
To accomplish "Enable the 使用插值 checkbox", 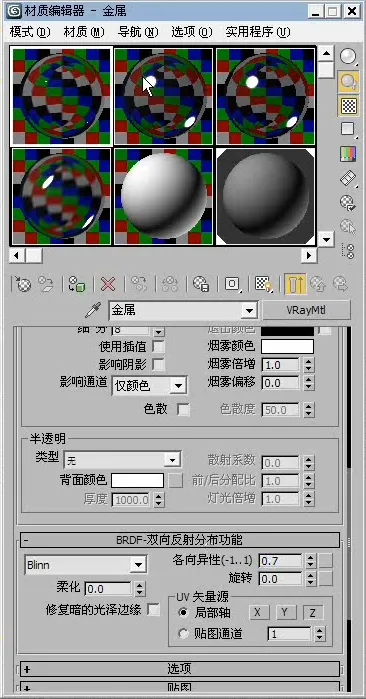I will 158,346.
